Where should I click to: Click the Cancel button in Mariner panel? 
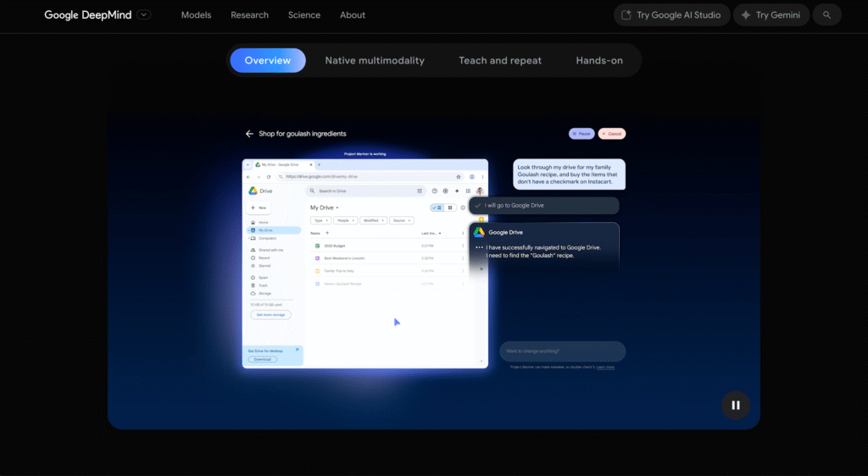tap(612, 134)
